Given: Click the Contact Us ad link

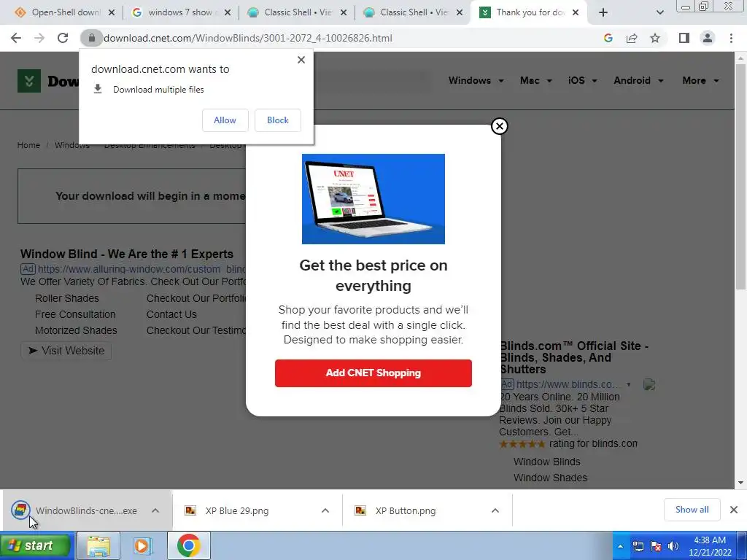Looking at the screenshot, I should [171, 314].
